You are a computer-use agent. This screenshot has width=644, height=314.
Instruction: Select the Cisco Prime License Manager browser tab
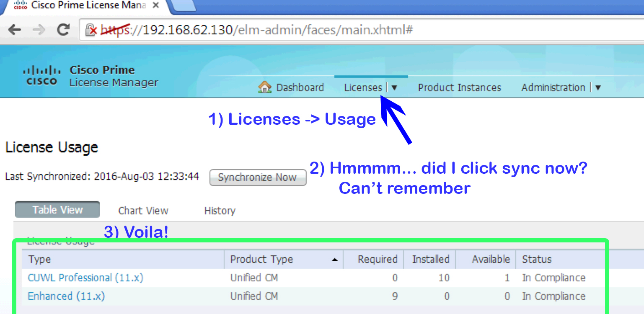point(86,5)
